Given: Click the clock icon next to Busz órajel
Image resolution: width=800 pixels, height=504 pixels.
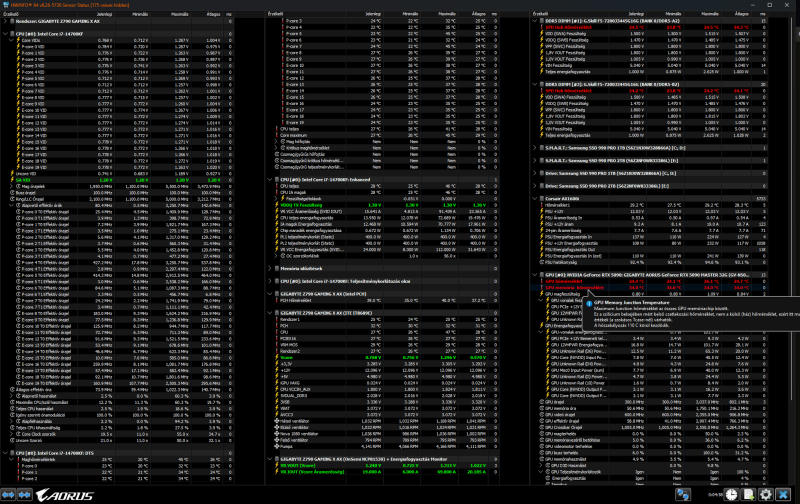Looking at the screenshot, I should [12, 193].
